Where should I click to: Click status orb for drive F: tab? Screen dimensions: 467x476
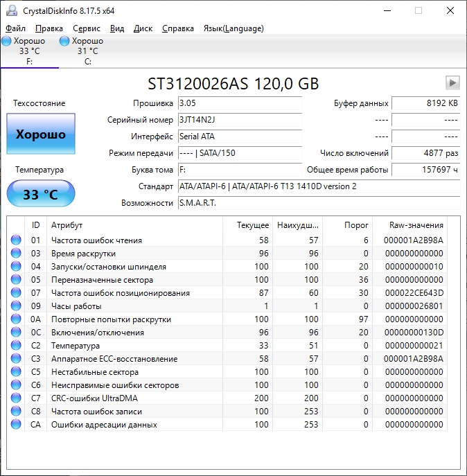(x=6, y=41)
